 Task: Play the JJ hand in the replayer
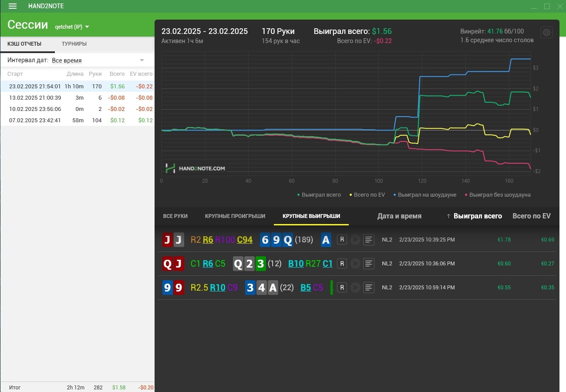[355, 239]
